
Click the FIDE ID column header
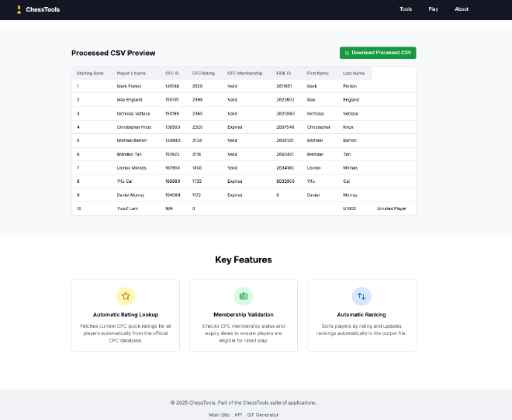[x=284, y=73]
